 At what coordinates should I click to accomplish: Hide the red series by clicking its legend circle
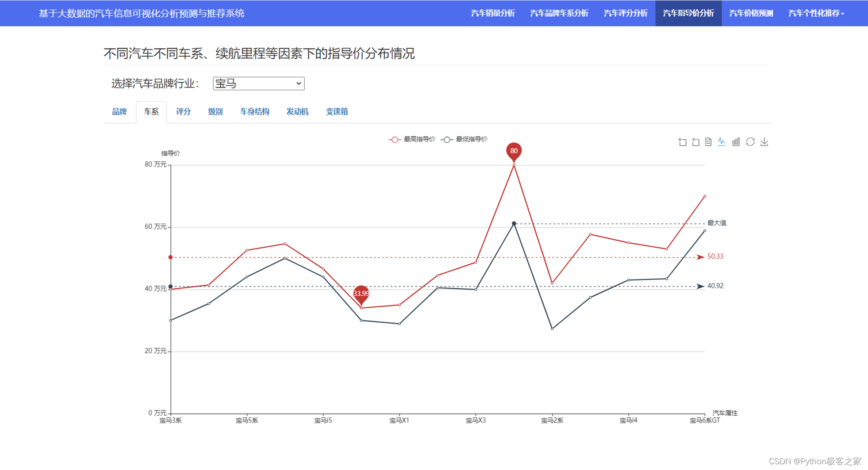pos(394,139)
